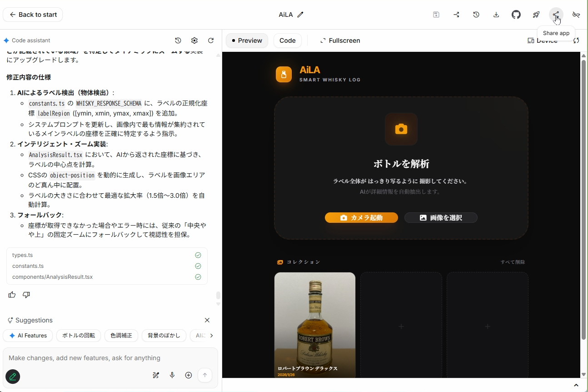Click the deploy rocket icon
This screenshot has width=588, height=392.
(x=536, y=14)
